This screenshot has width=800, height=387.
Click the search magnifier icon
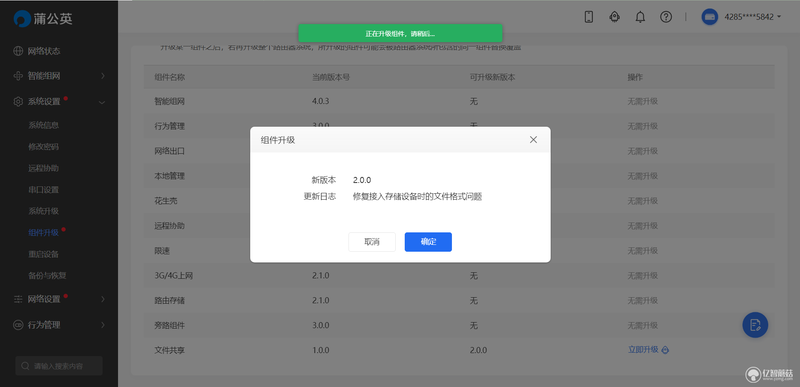point(25,366)
